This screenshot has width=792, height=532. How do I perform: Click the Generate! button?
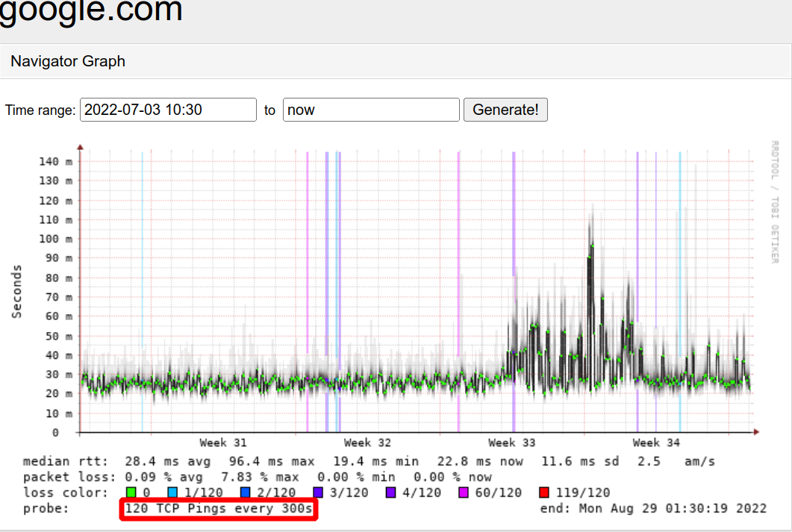pos(505,110)
